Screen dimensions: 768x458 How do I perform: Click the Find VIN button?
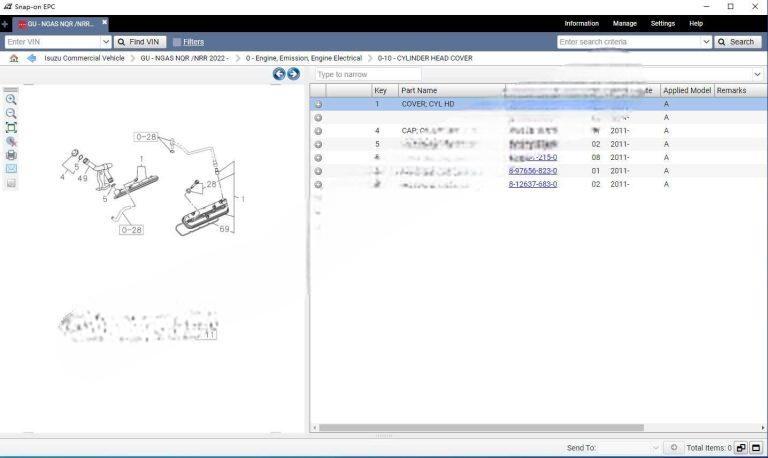tap(139, 42)
